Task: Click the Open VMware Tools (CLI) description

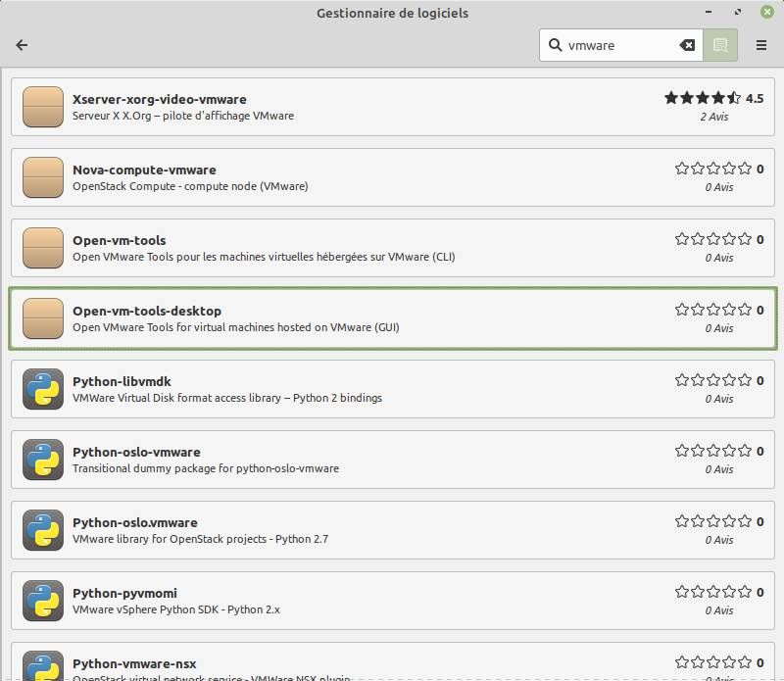Action: (x=264, y=257)
